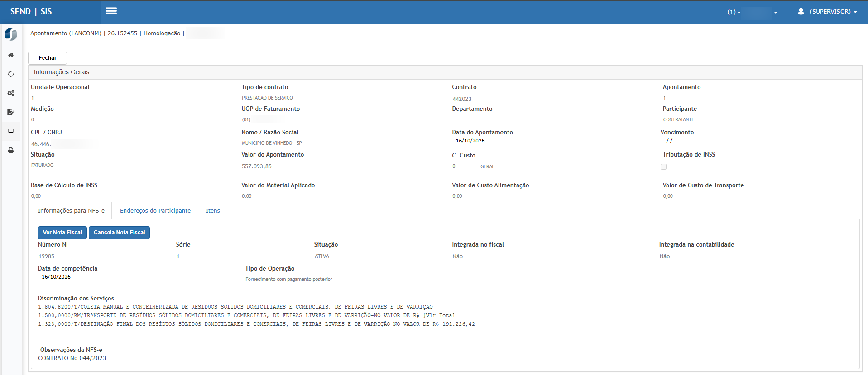Open the loading spinner icon in sidebar
Viewport: 868px width, 375px height.
pyautogui.click(x=11, y=74)
